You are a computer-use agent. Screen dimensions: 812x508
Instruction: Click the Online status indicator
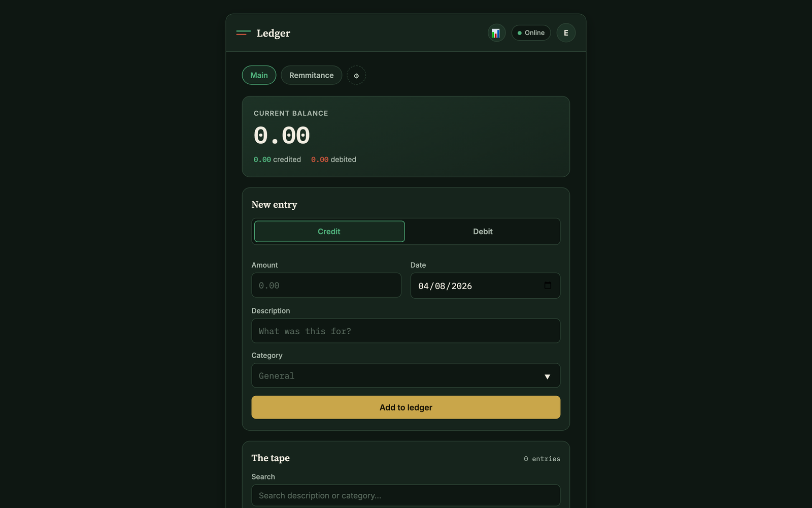(x=531, y=33)
